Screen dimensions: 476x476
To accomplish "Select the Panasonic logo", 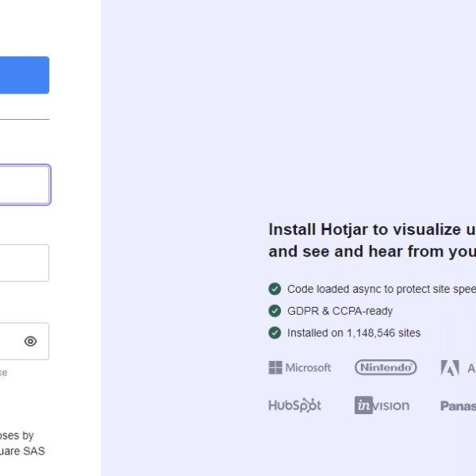I will click(x=458, y=405).
